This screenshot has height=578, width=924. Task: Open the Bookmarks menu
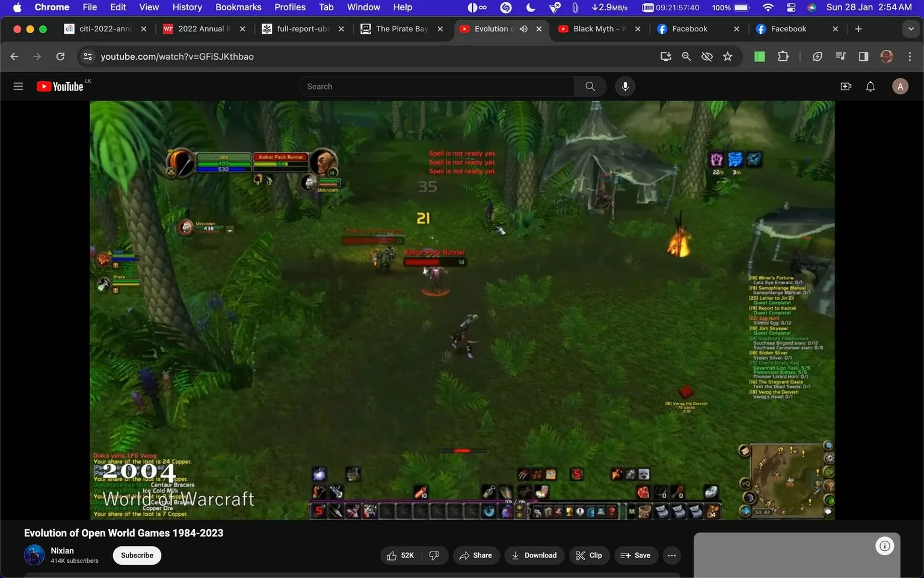tap(238, 7)
